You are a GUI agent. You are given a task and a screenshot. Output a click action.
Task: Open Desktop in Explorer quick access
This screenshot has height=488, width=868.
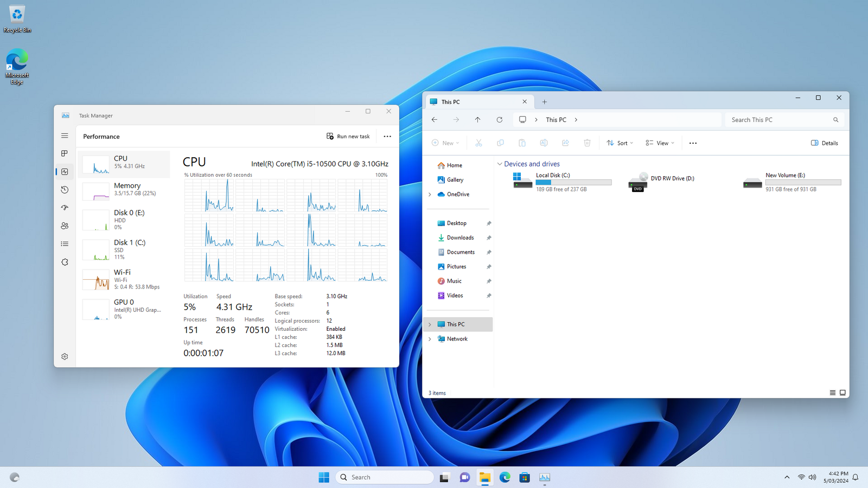pos(457,223)
